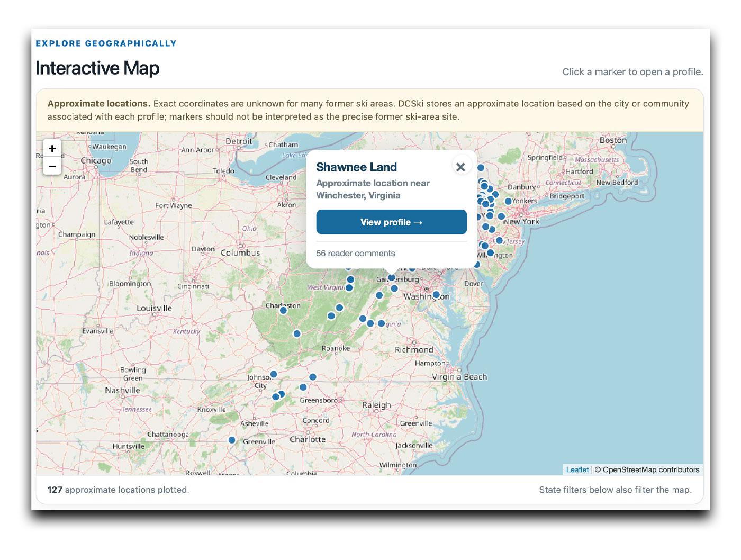Select marker touching the Virginia state label
Image resolution: width=741 pixels, height=560 pixels.
(x=381, y=323)
